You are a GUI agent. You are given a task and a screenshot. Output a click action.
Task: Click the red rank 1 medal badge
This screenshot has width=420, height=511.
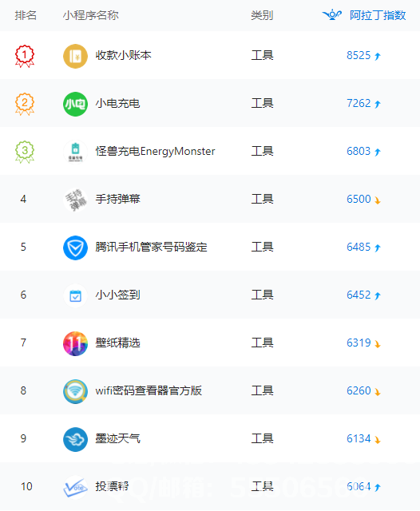tap(25, 56)
